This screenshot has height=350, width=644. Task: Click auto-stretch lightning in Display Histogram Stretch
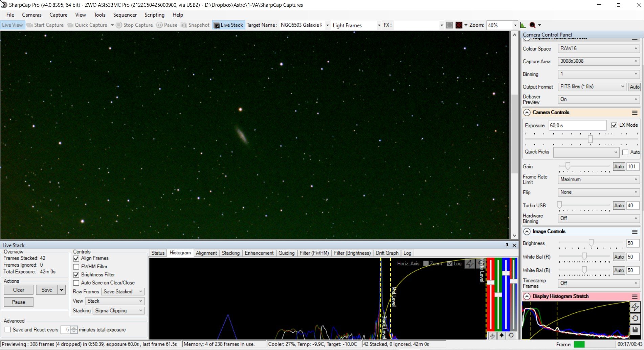pos(635,307)
